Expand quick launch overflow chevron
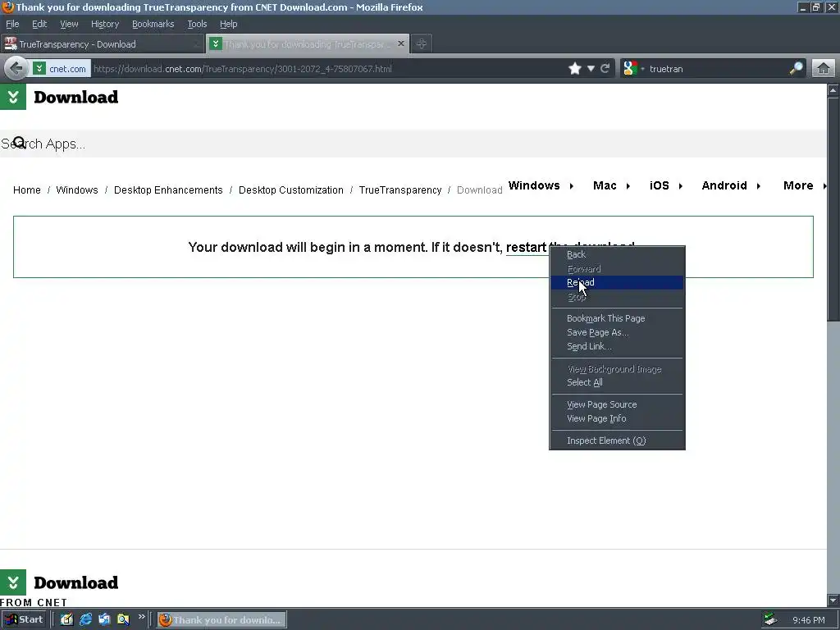 (141, 617)
